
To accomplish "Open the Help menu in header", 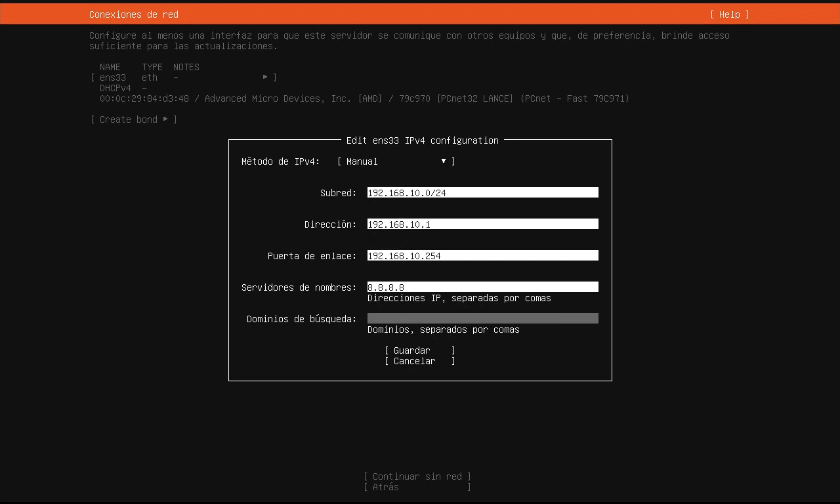I will pos(729,14).
